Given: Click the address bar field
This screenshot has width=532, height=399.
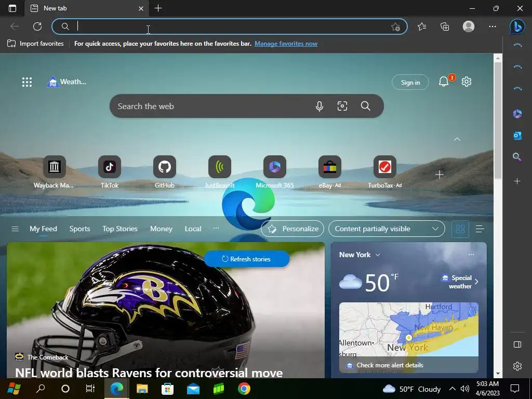Looking at the screenshot, I should 230,26.
